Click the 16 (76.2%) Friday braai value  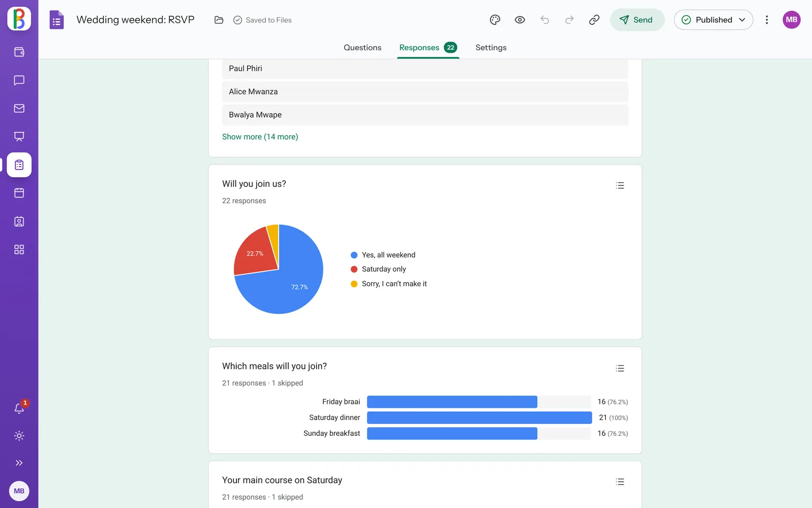pyautogui.click(x=613, y=402)
